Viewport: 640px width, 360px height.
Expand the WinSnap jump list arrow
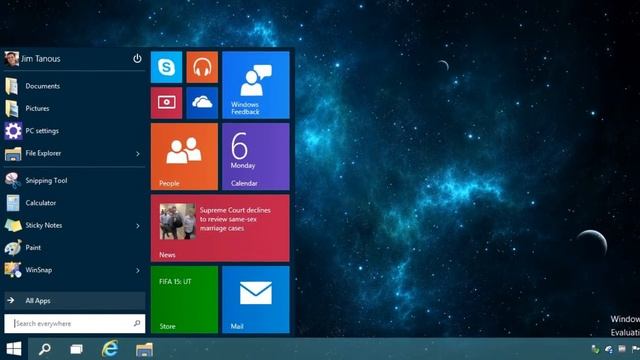point(138,270)
